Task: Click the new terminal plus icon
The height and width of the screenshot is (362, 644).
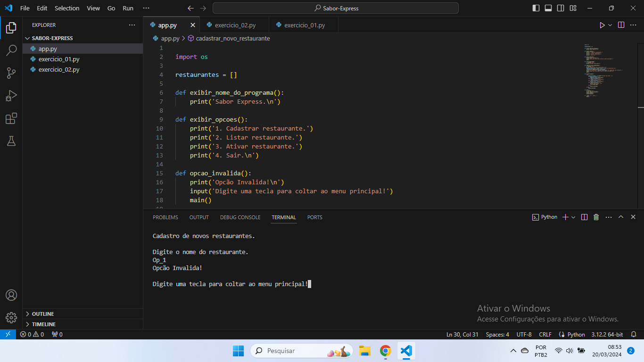Action: [x=566, y=217]
